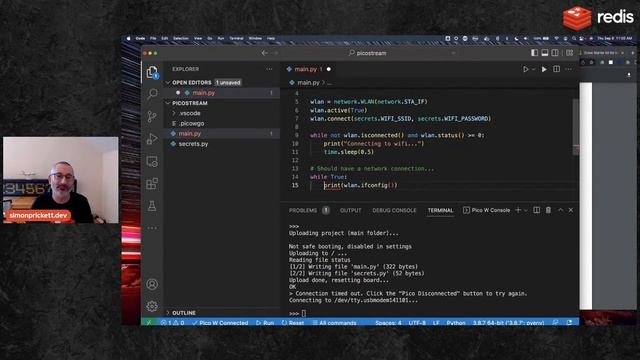Close the terminal panel
The height and width of the screenshot is (360, 640).
(x=571, y=210)
